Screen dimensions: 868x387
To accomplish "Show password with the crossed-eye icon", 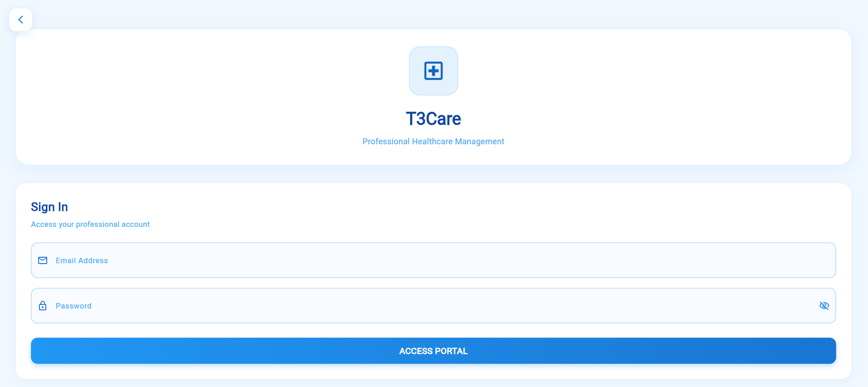I will point(824,306).
